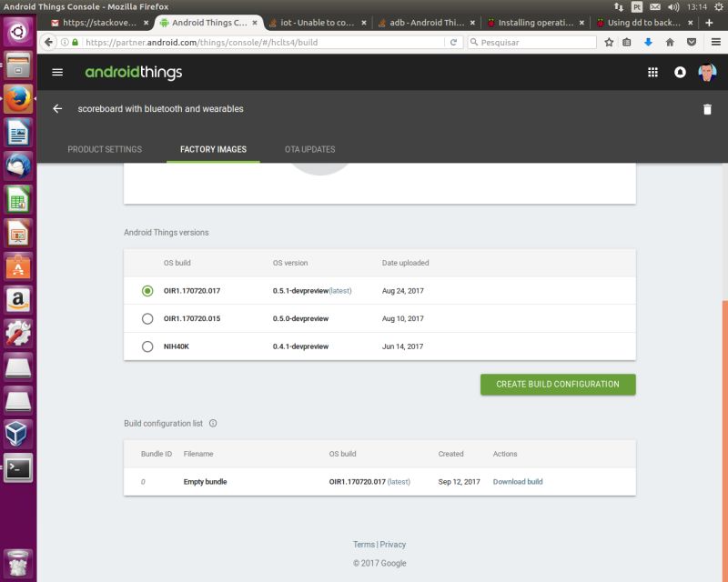The image size is (728, 582).
Task: Open the user account avatar
Action: [707, 73]
